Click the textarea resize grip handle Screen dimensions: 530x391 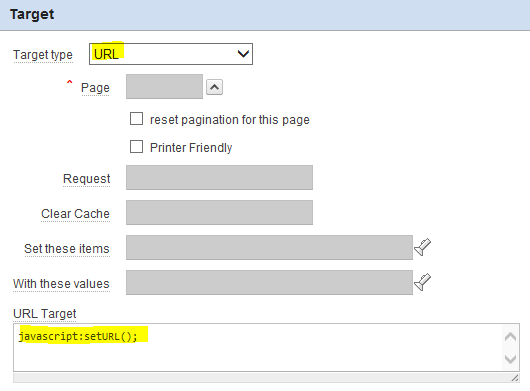(515, 378)
